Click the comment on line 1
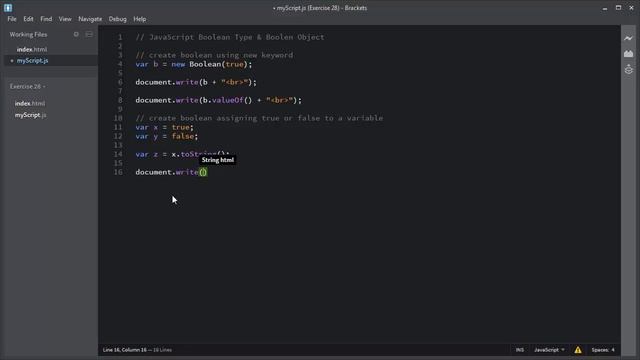Viewport: 640px width, 360px height. (230, 37)
